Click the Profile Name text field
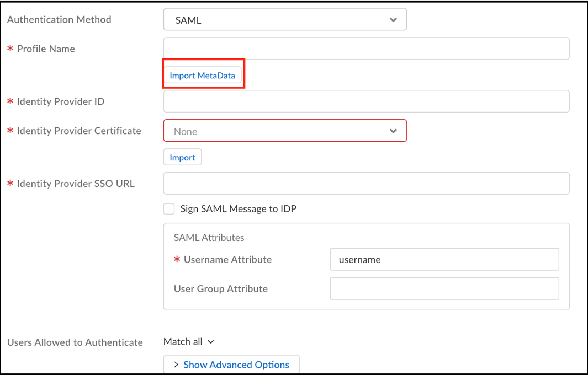This screenshot has height=375, width=588. click(366, 49)
